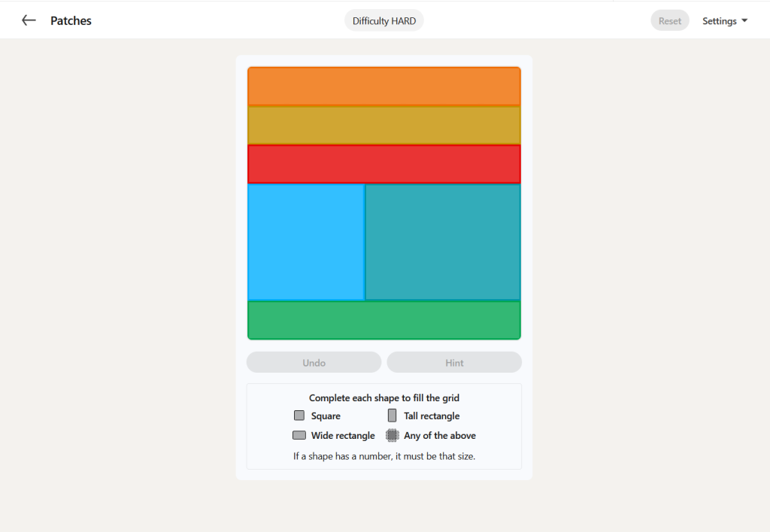Click the Reset button

point(670,20)
